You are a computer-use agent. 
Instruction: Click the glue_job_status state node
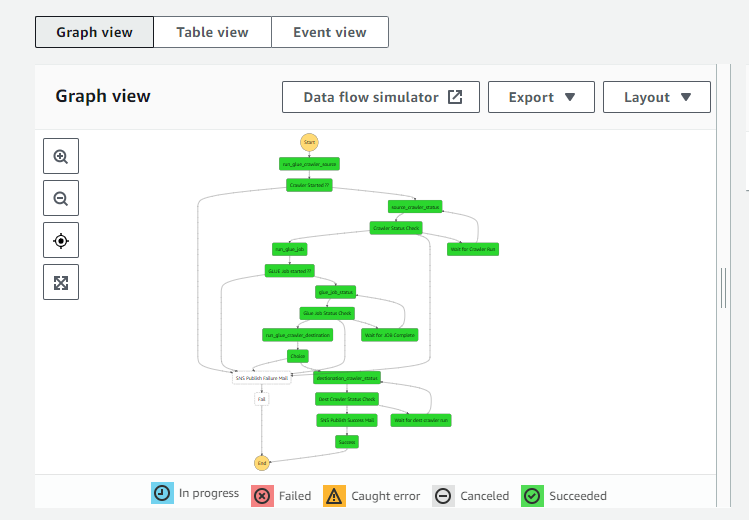coord(336,292)
